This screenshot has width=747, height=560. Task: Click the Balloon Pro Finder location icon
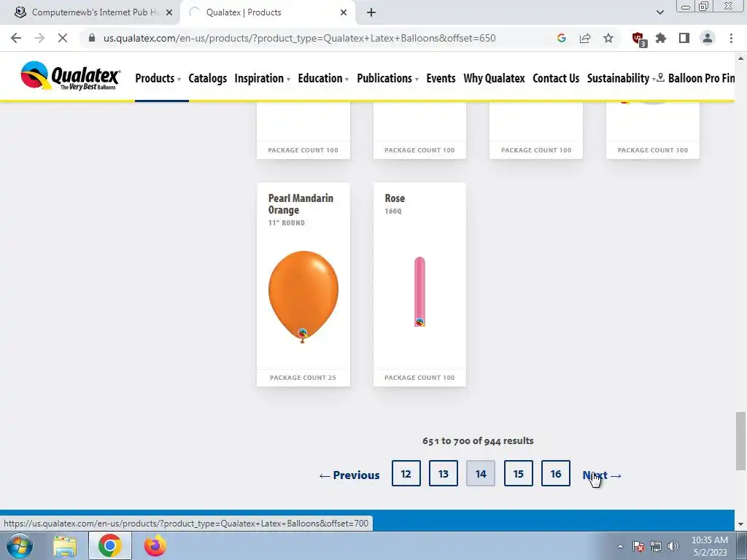(x=660, y=77)
